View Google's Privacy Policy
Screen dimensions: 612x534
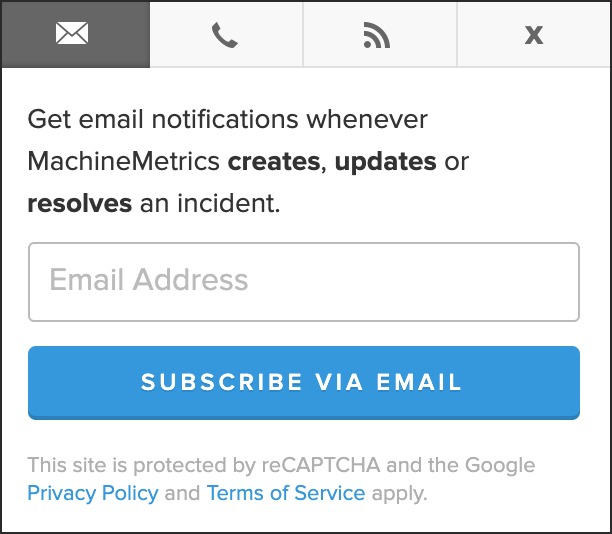93,493
